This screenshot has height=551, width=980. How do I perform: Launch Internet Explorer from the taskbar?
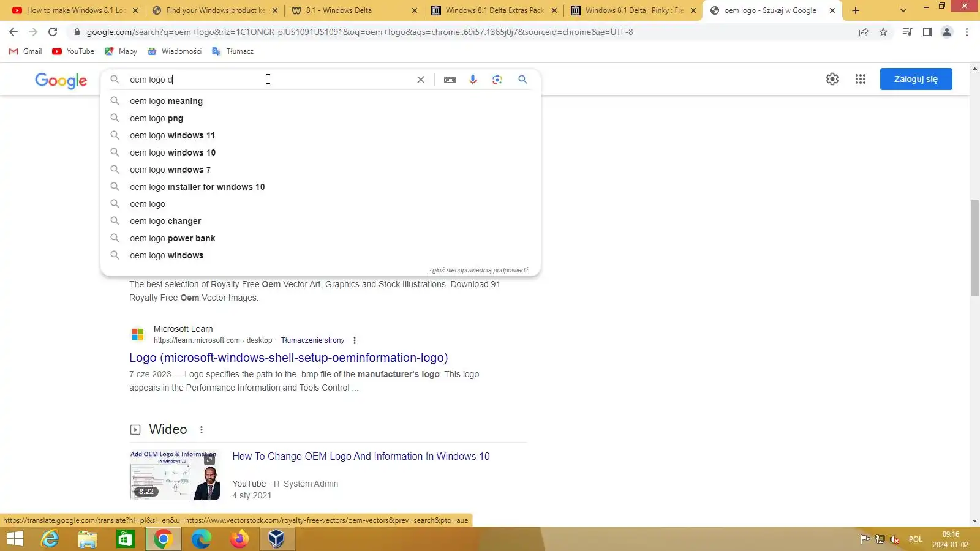pyautogui.click(x=50, y=539)
